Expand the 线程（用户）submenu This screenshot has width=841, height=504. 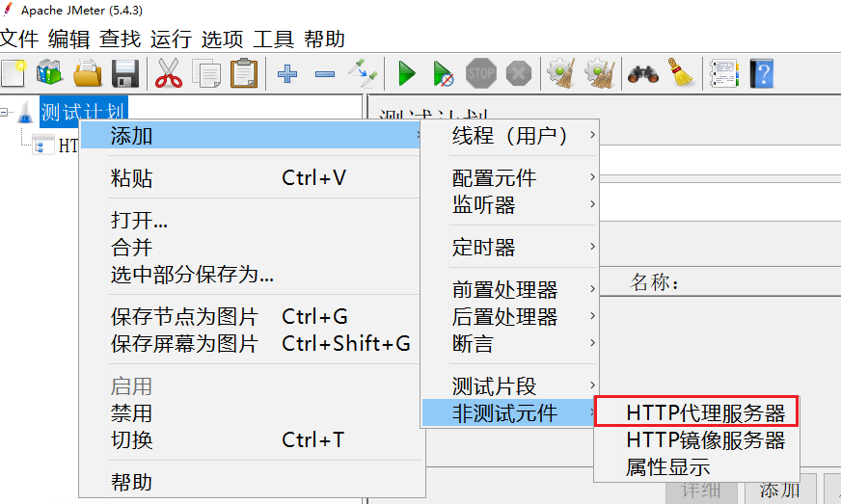[509, 135]
